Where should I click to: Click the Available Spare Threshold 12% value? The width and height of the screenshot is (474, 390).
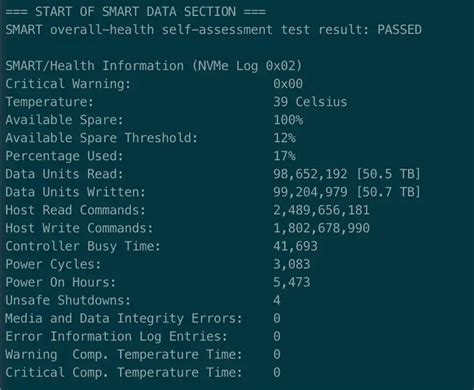click(284, 138)
